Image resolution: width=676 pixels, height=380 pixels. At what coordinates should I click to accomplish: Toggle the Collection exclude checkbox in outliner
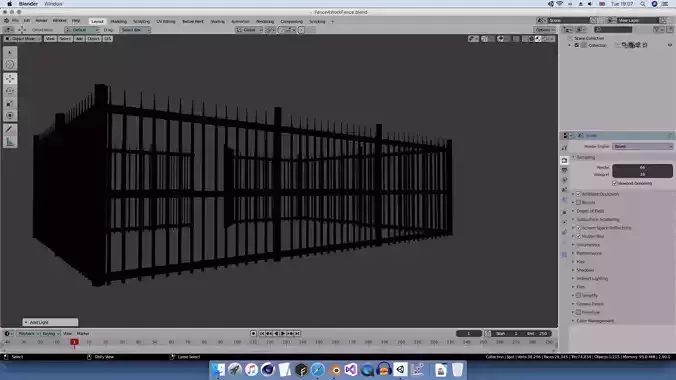click(577, 45)
